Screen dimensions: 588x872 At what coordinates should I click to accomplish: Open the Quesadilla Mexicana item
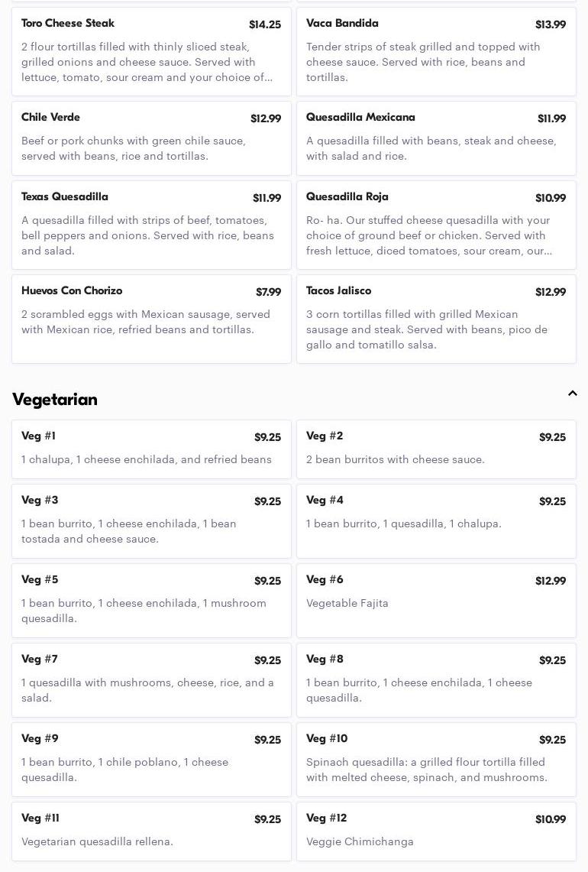click(436, 138)
